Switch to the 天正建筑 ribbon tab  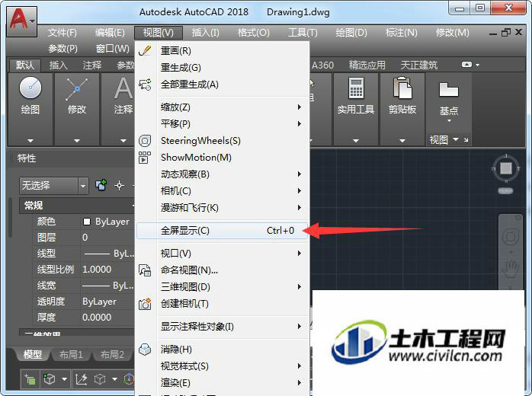[x=419, y=65]
